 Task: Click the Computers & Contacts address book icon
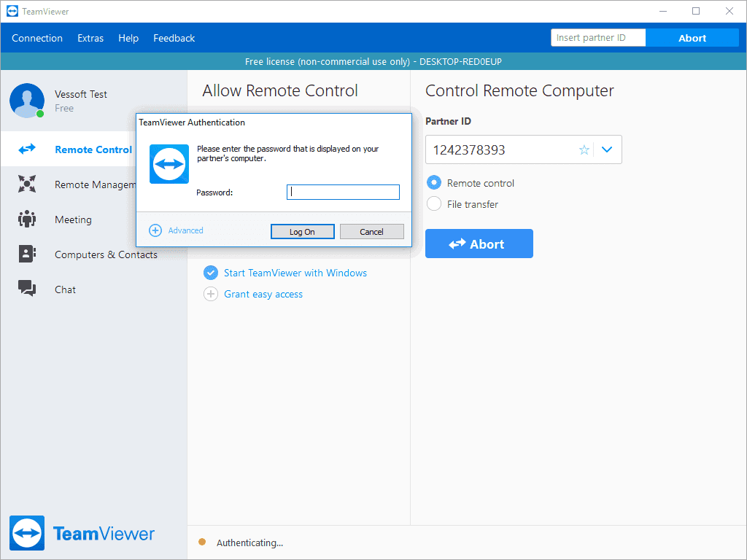coord(27,254)
